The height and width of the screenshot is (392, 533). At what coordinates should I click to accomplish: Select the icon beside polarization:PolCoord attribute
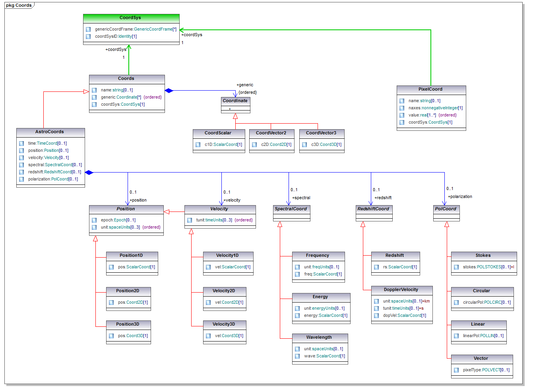(21, 179)
